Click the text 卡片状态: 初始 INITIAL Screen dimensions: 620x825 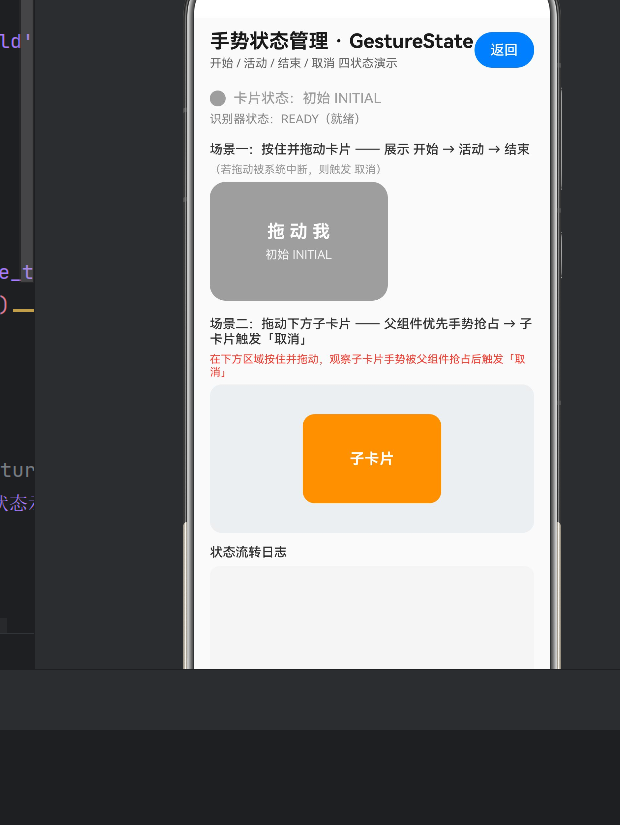(307, 98)
